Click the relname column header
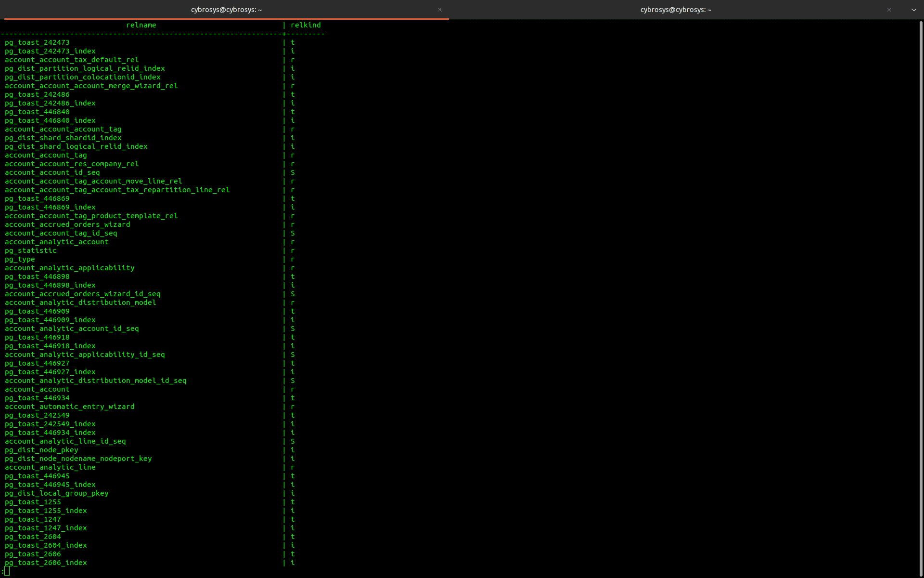This screenshot has height=578, width=924. click(x=141, y=25)
